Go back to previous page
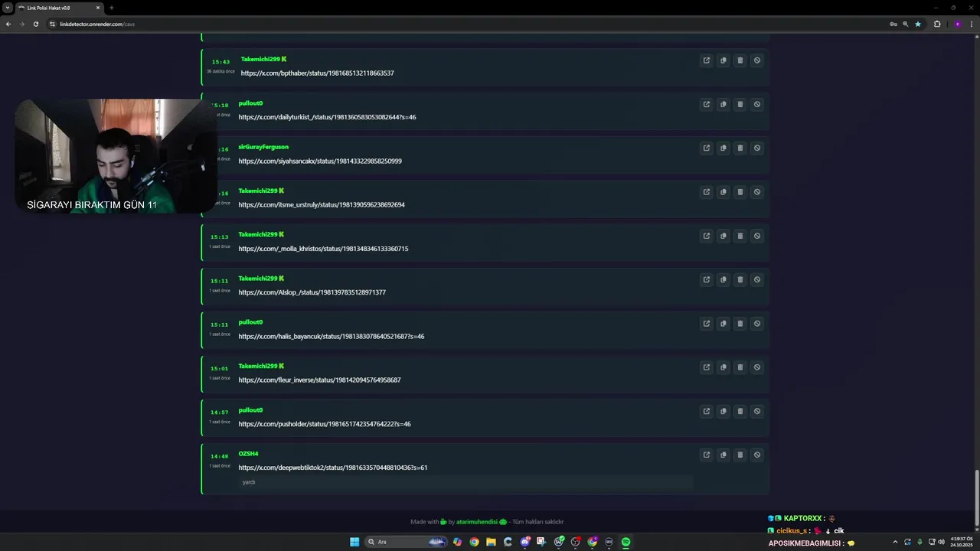The image size is (980, 551). [8, 24]
